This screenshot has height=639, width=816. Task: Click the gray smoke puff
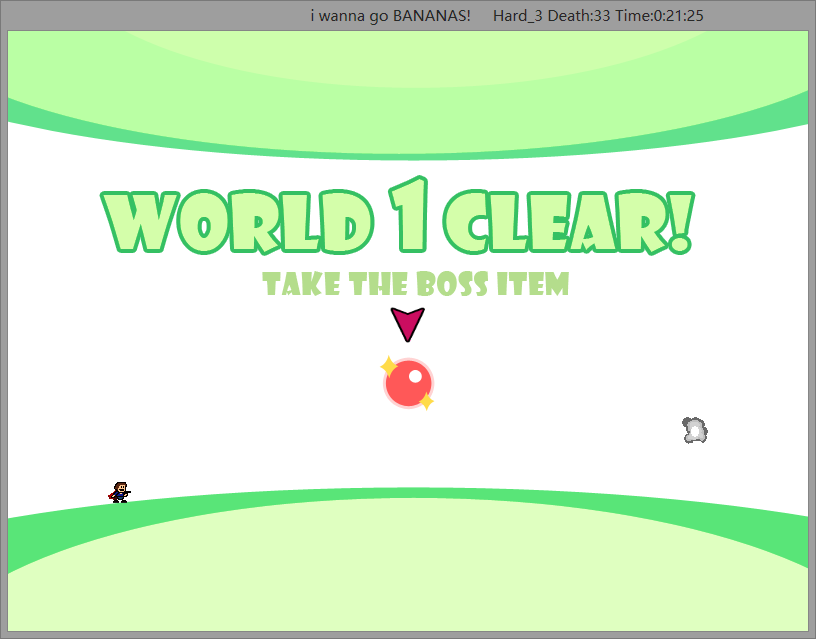point(695,431)
